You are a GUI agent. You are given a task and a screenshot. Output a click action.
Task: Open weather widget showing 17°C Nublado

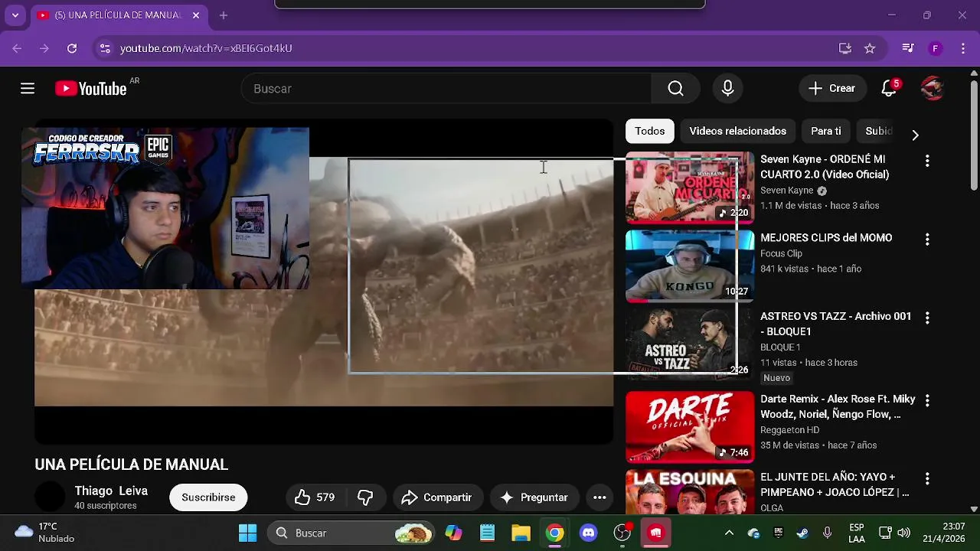[x=46, y=533]
